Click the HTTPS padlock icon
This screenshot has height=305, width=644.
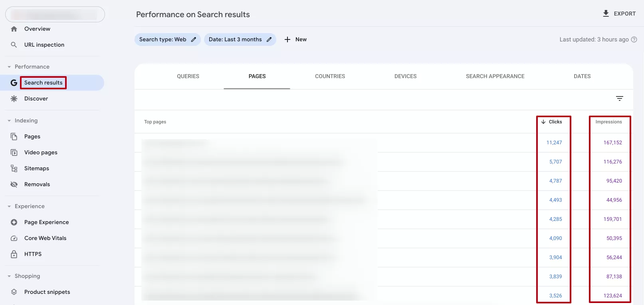coord(14,254)
